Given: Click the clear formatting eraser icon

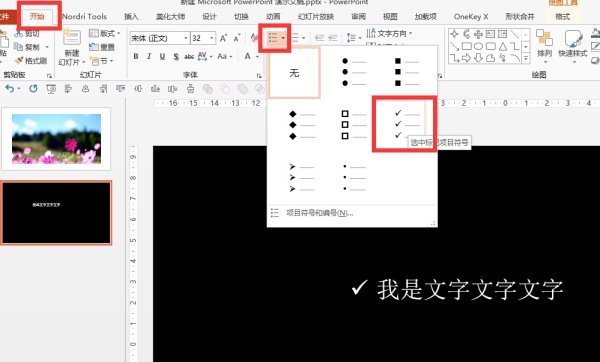Looking at the screenshot, I should (x=254, y=38).
